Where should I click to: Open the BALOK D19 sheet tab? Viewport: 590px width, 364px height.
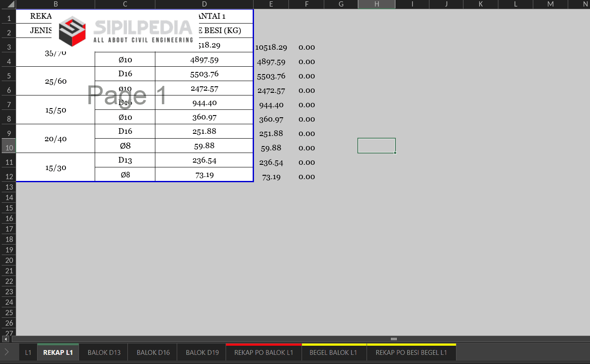pos(202,352)
